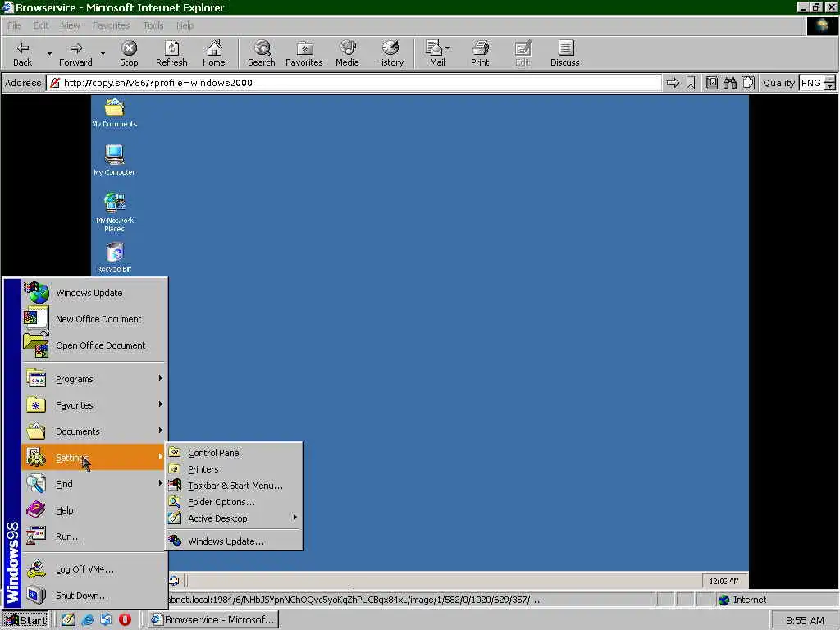Open the Back history dropdown arrow

(49, 53)
